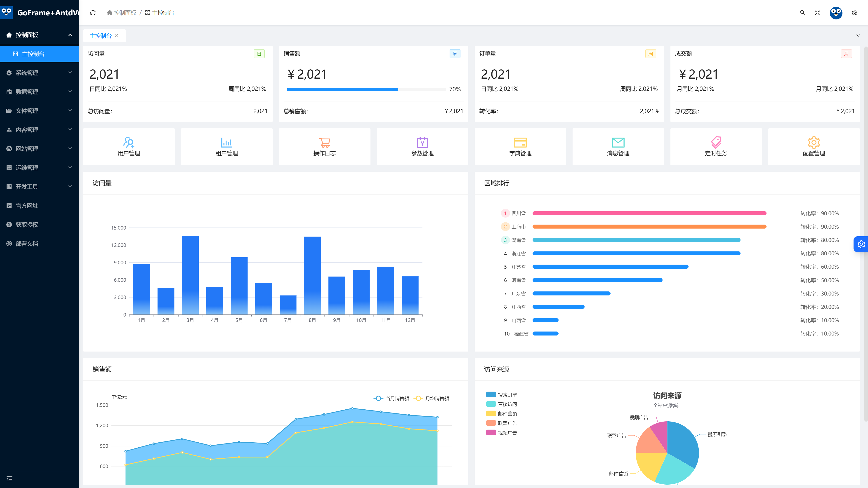Open the 定时任务 tag icon
The width and height of the screenshot is (868, 488).
[x=716, y=142]
